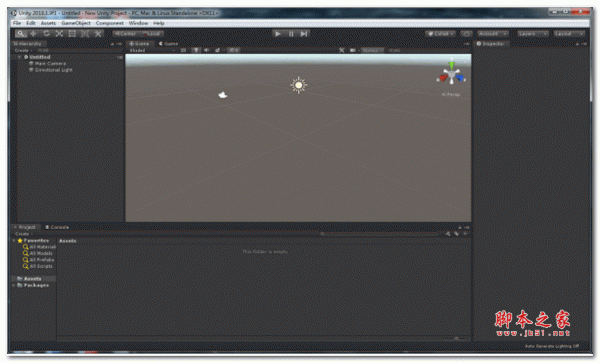The image size is (600, 363).
Task: Collapse the Untitled scene in Hierarchy
Action: 19,57
